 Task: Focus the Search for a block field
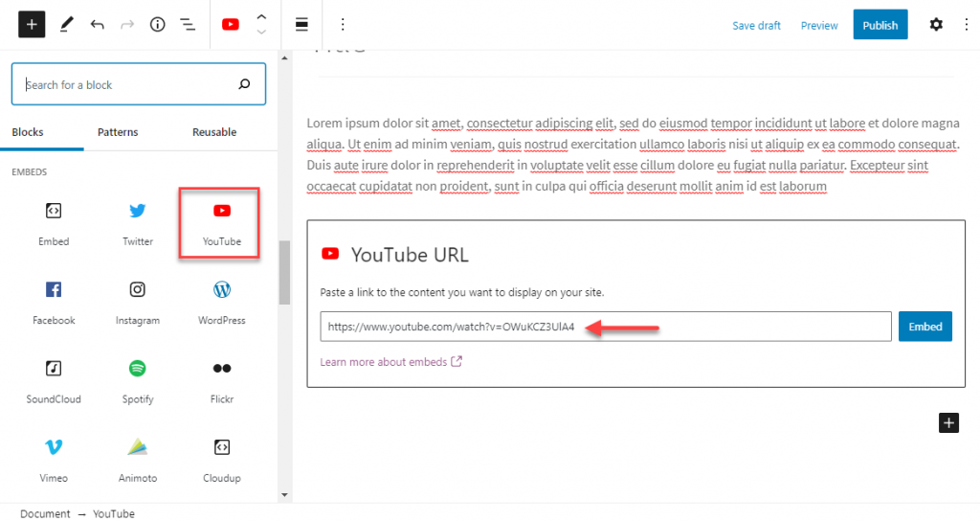point(139,84)
